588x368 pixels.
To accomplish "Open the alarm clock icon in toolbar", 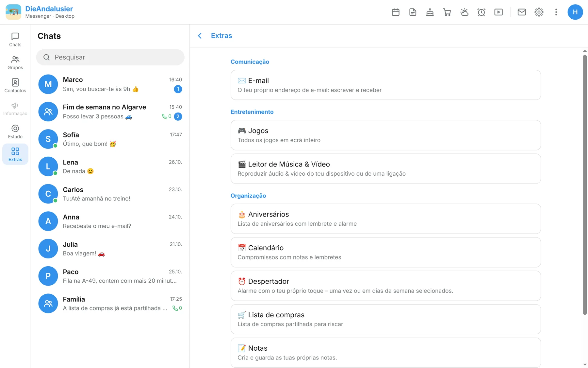I will [482, 12].
